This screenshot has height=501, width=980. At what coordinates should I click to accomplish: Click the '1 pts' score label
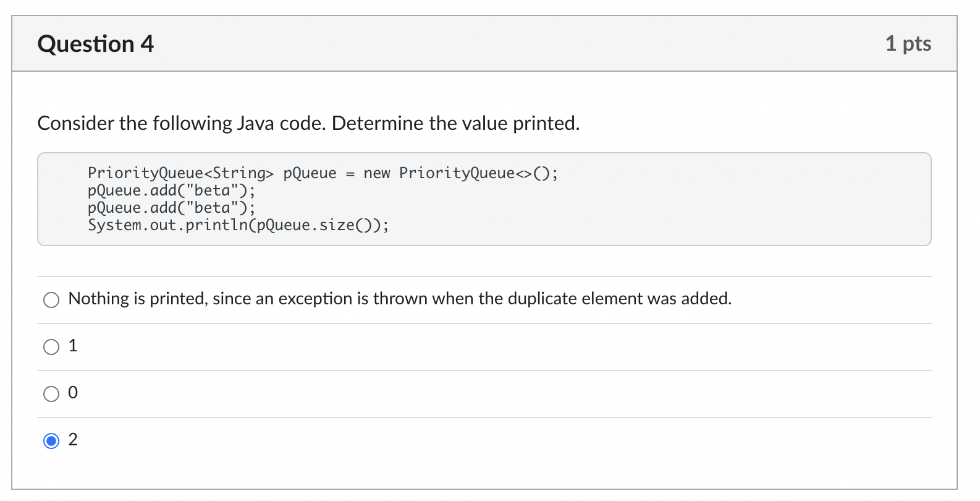(x=908, y=44)
